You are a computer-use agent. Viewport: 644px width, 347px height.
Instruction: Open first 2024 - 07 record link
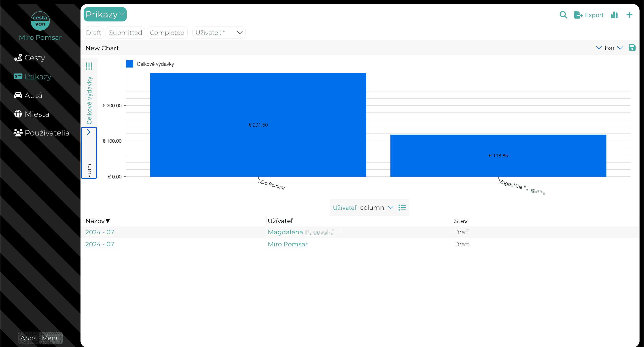pyautogui.click(x=100, y=232)
